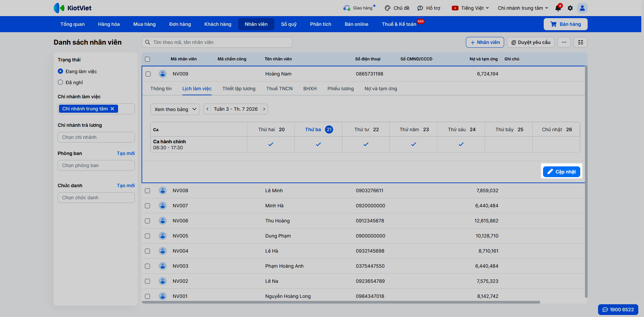This screenshot has width=644, height=317.
Task: Click the Thứ hai shift checkmark
Action: click(x=271, y=144)
